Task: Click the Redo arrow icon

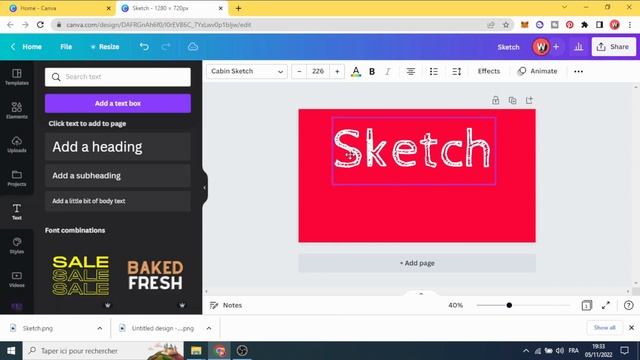Action: point(166,47)
